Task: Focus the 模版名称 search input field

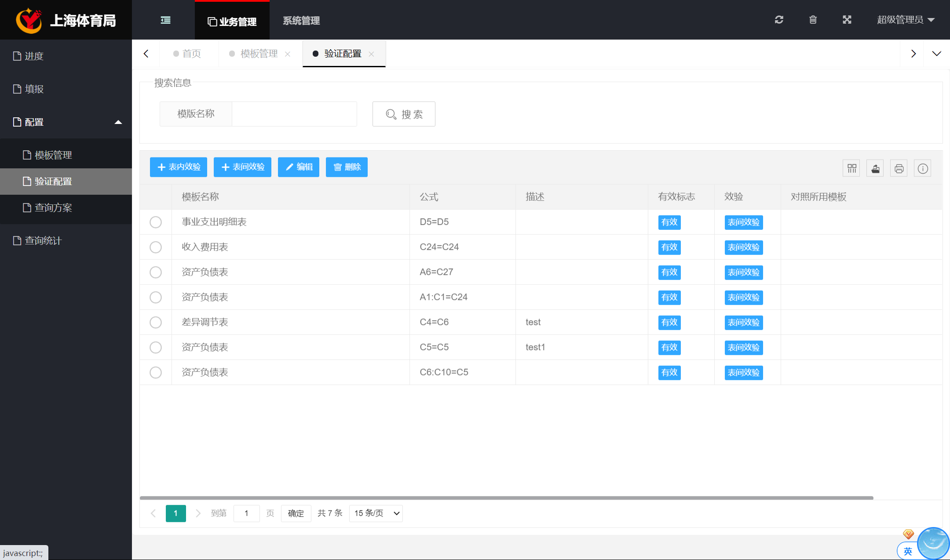Action: 294,114
